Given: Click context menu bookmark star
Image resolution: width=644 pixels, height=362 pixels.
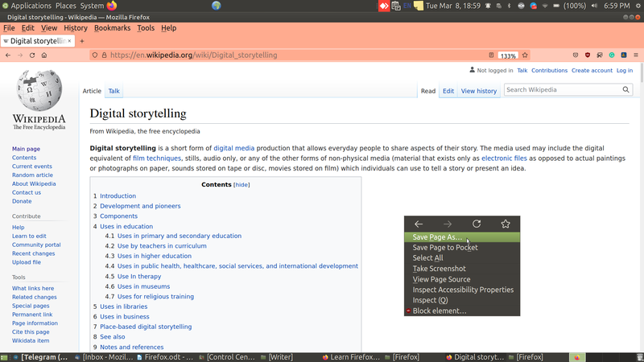Looking at the screenshot, I should tap(506, 224).
